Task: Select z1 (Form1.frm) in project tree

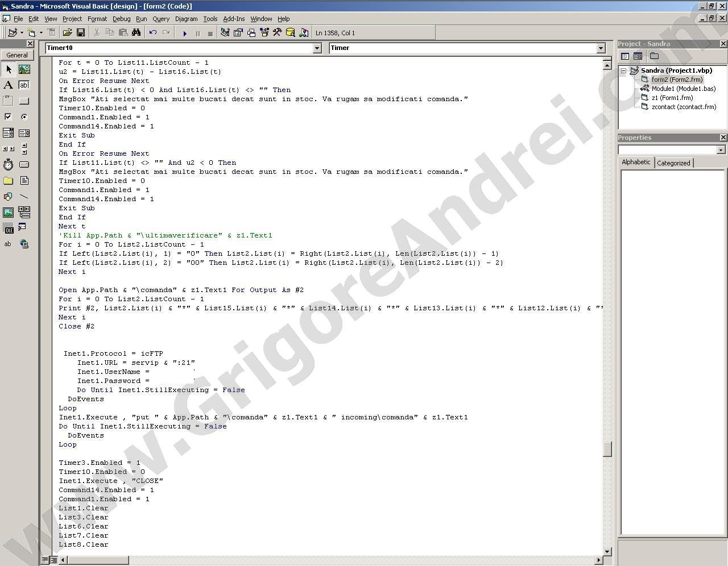Action: [x=672, y=98]
